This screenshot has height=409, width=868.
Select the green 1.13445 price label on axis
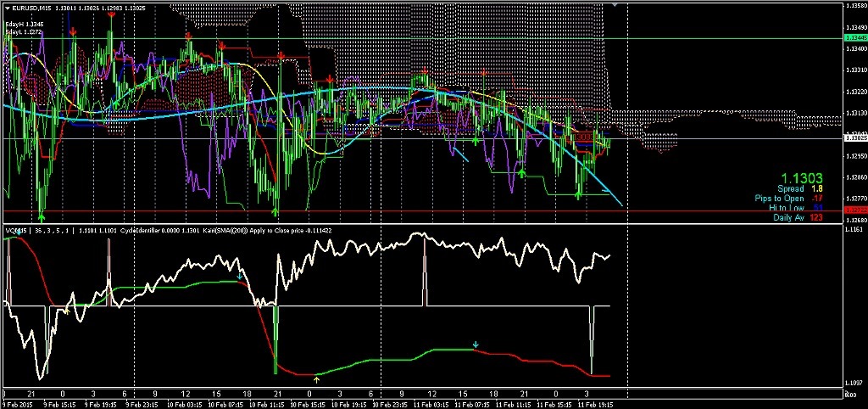pyautogui.click(x=854, y=38)
